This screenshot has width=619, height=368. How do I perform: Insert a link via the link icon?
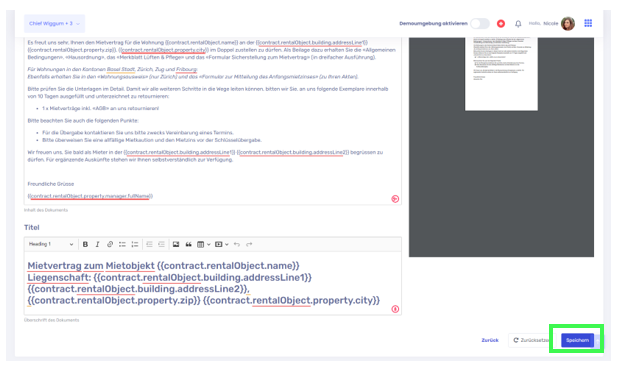coord(110,244)
